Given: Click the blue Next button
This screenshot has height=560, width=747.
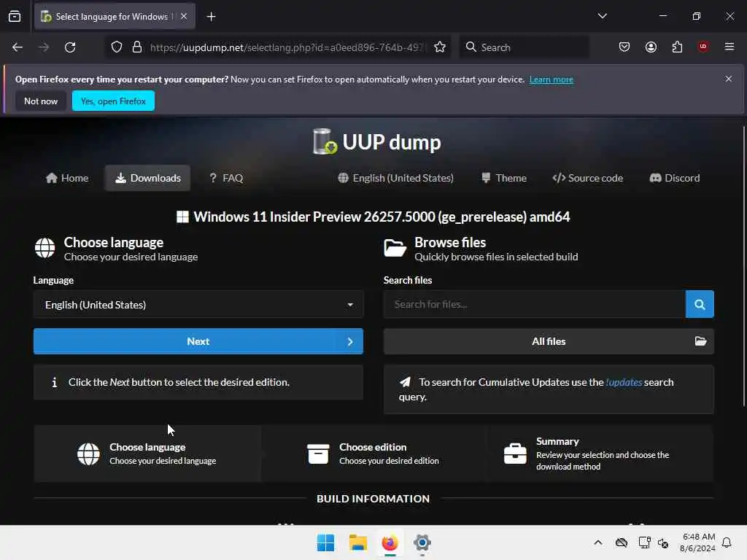Looking at the screenshot, I should (x=198, y=341).
